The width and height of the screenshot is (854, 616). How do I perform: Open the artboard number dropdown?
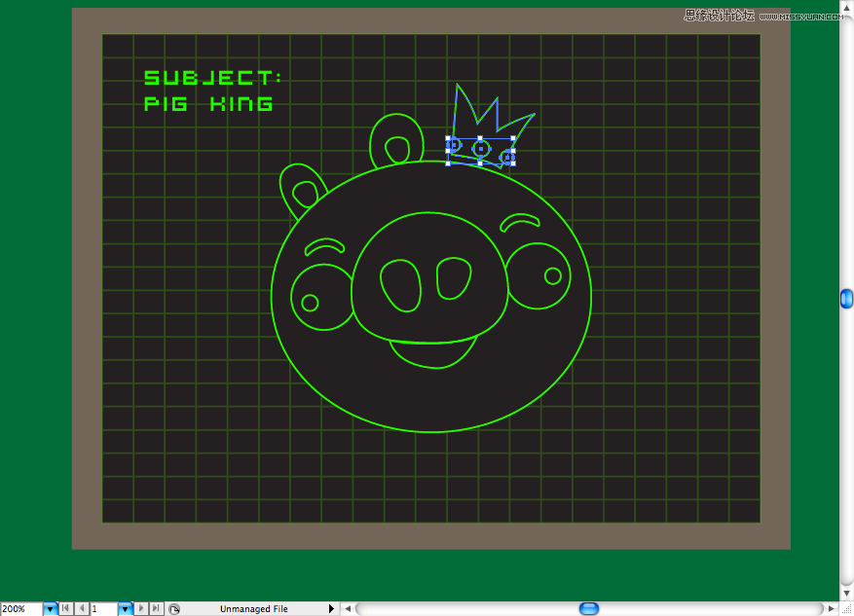(x=126, y=609)
